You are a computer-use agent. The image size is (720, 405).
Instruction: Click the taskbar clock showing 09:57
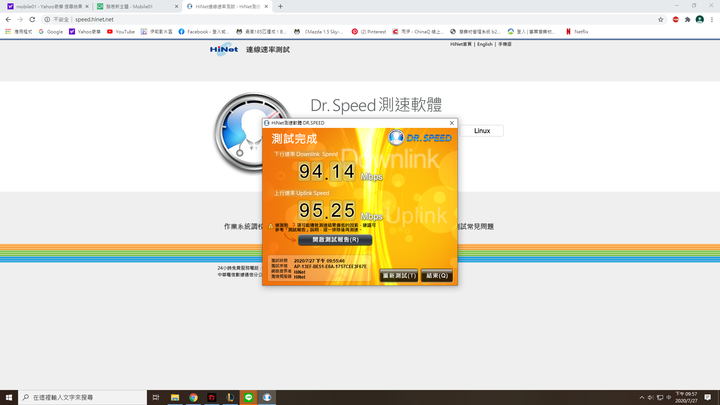[686, 398]
